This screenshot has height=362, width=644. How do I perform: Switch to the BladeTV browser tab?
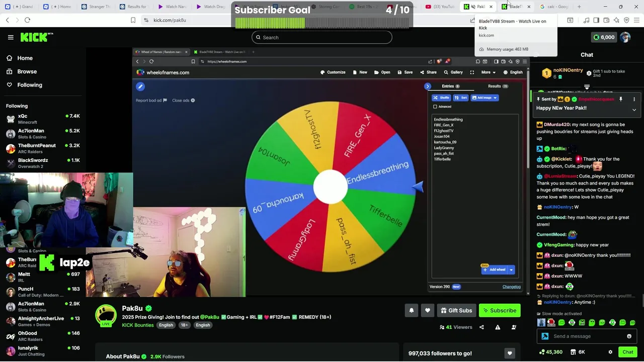515,7
